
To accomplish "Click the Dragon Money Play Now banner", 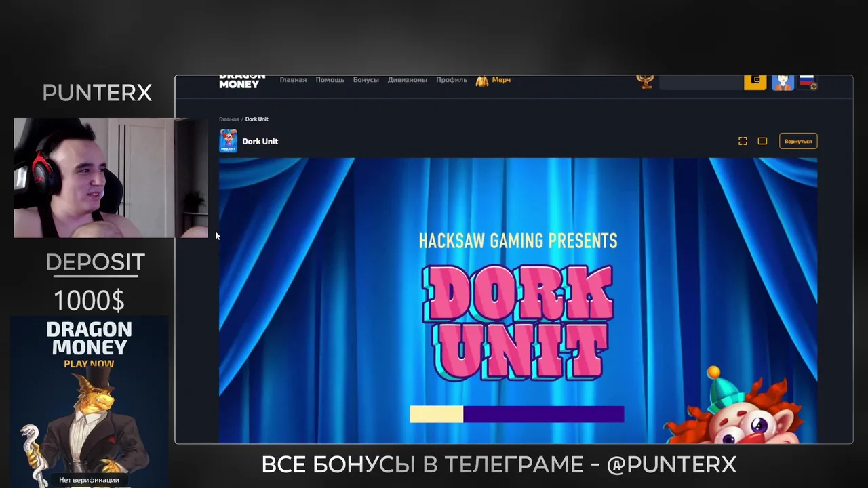I will (90, 402).
